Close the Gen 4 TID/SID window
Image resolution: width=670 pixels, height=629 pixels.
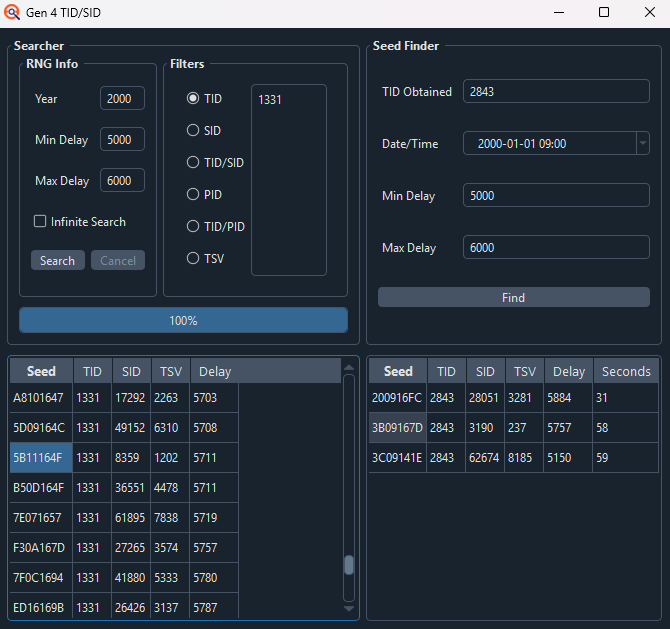coord(649,12)
